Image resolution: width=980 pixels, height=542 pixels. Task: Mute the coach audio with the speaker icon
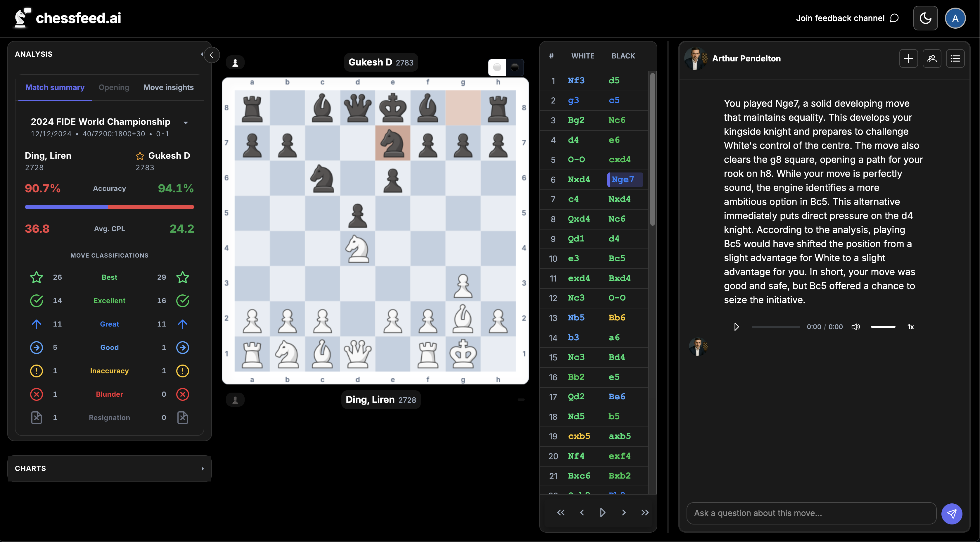pos(856,327)
